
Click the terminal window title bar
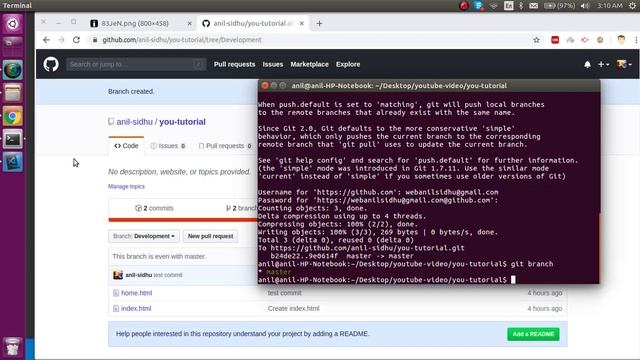click(429, 86)
